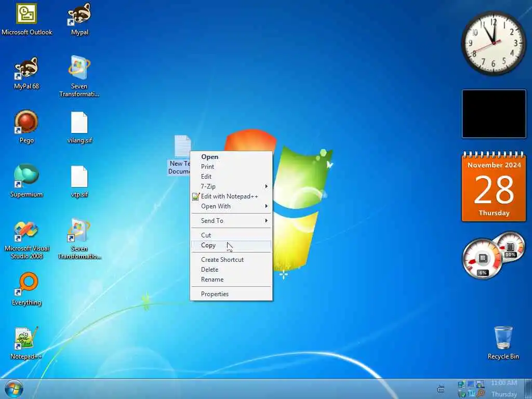Select the Seven Transformation icon without shortcut arrow

click(x=79, y=76)
